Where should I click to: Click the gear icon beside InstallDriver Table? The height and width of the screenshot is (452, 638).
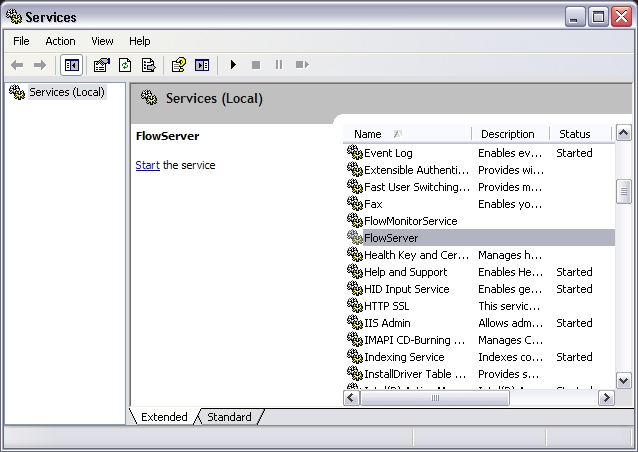354,373
